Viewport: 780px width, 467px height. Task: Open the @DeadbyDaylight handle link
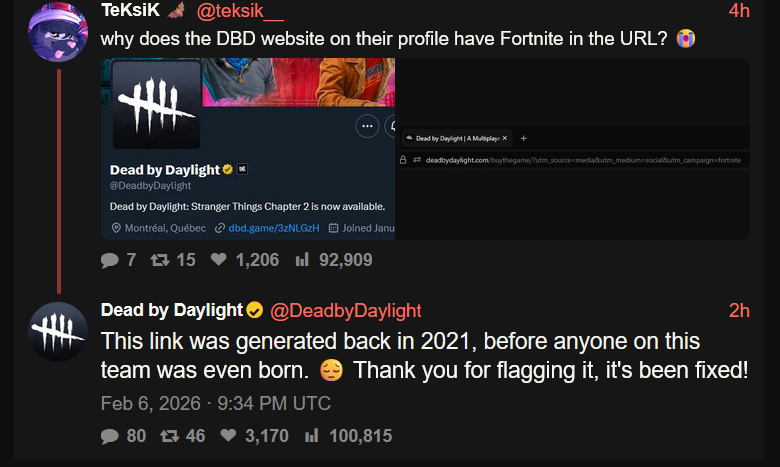tap(346, 310)
